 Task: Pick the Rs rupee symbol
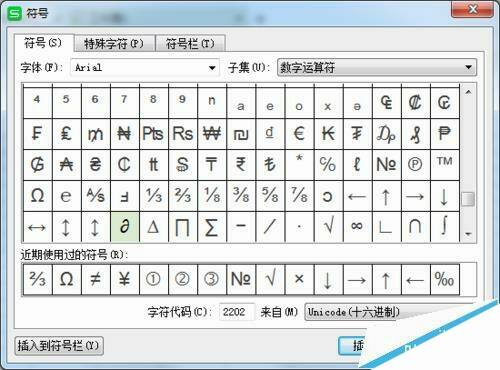pyautogui.click(x=183, y=134)
